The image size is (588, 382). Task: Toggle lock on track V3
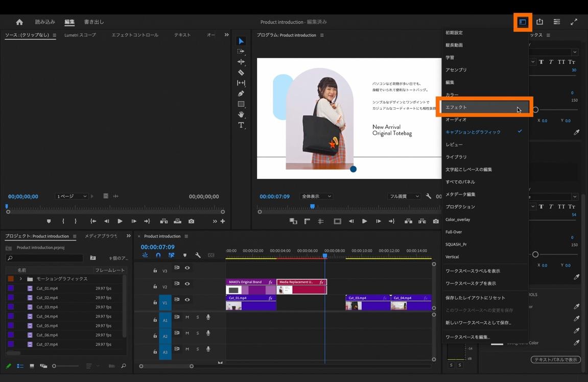(155, 271)
